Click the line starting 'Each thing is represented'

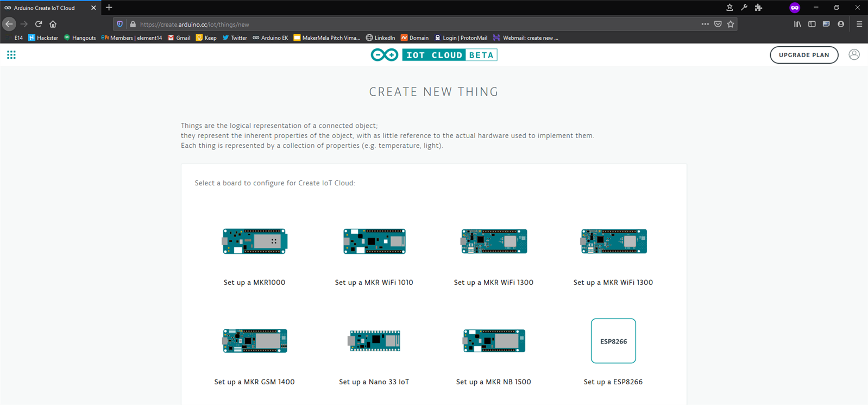click(x=312, y=146)
